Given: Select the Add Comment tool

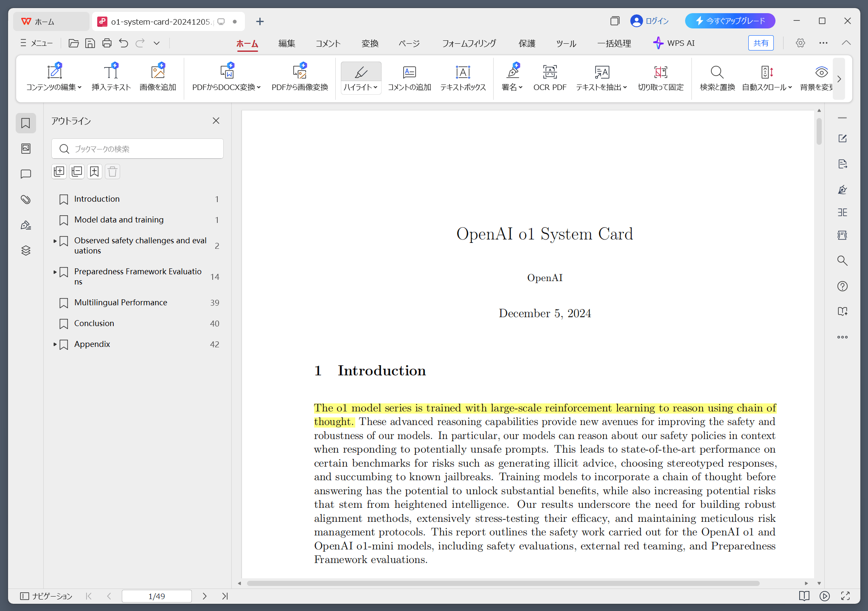Looking at the screenshot, I should pos(409,78).
